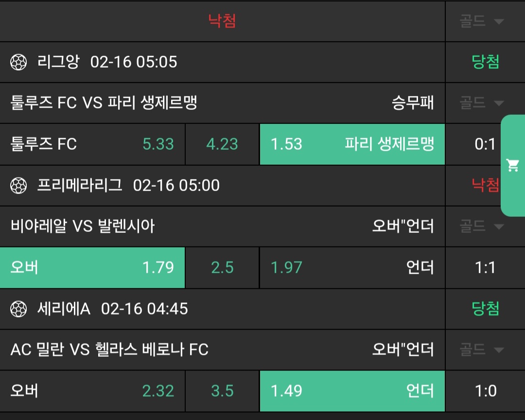Select 오버 at 1.79 odds
525x420 pixels.
click(x=92, y=268)
